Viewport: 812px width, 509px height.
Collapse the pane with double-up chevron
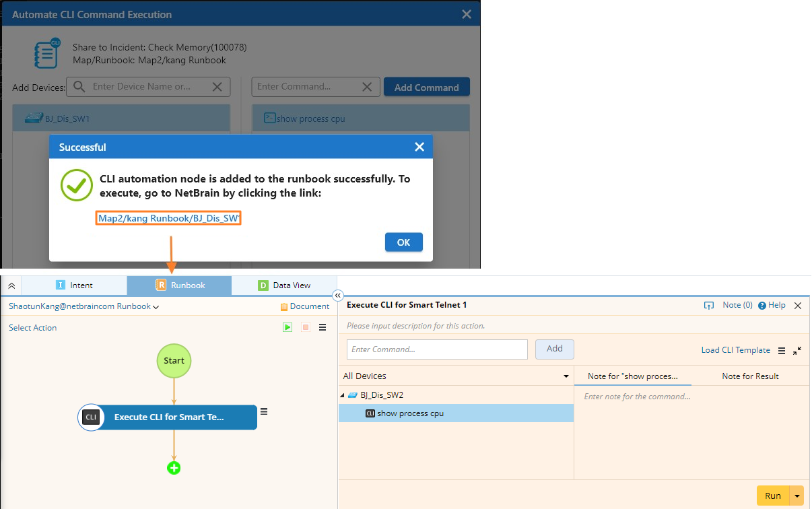tap(11, 285)
